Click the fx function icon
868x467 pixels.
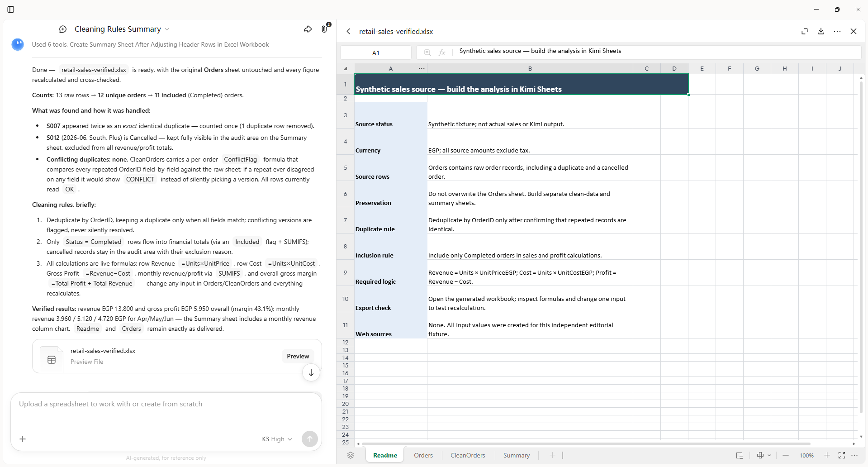coord(442,52)
